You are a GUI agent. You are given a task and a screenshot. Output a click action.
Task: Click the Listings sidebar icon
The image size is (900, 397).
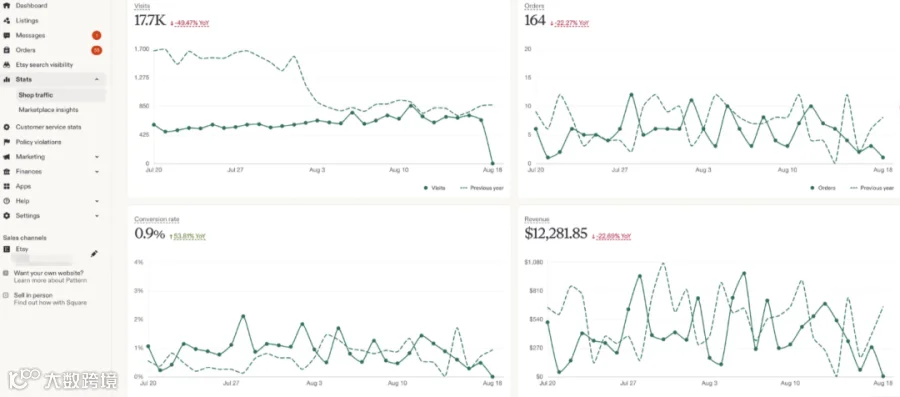tap(7, 21)
